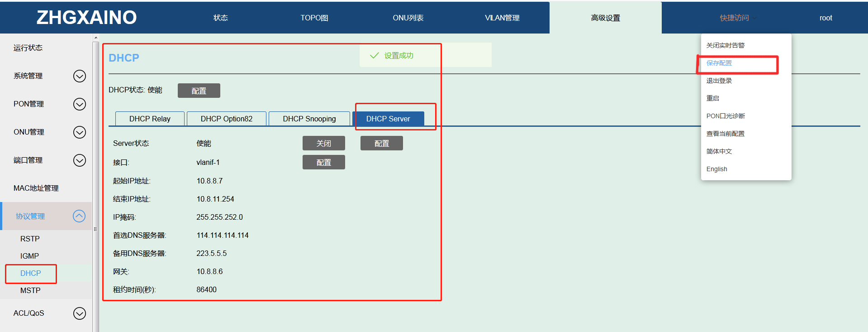The image size is (868, 332).
Task: Choose English language option
Action: 717,169
